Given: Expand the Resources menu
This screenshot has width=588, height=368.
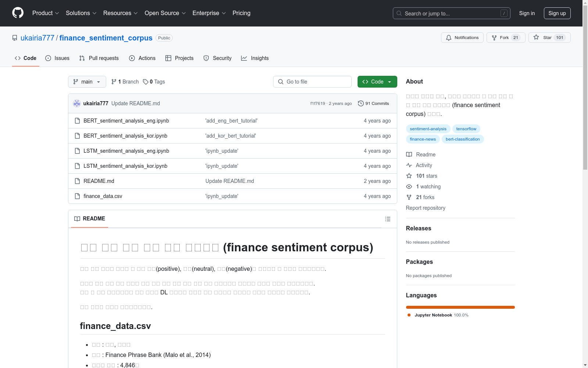Looking at the screenshot, I should coord(120,13).
